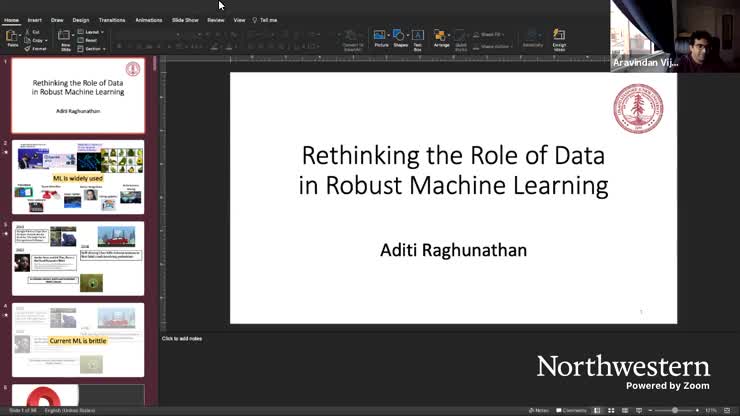
Task: Click the zoom slider handle
Action: (x=675, y=410)
